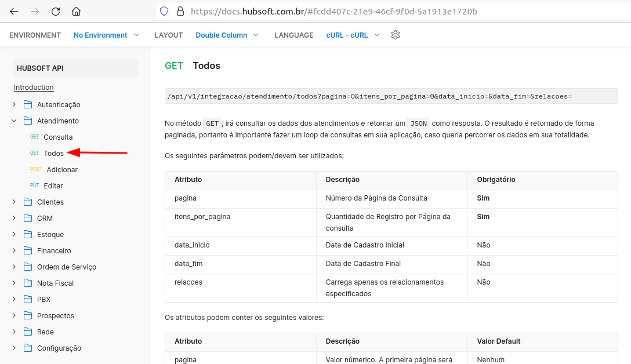Viewport: 631px width, 364px height.
Task: Click the Atendimento folder icon
Action: coord(28,121)
